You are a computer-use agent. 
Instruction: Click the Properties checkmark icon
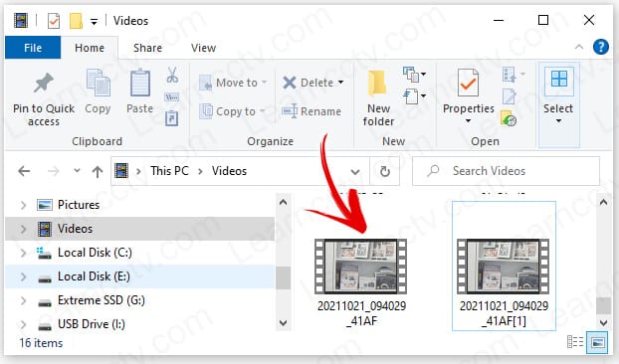[468, 83]
